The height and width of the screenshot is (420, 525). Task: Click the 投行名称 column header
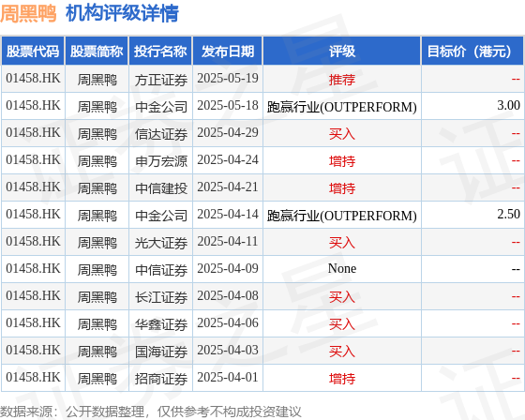click(160, 51)
